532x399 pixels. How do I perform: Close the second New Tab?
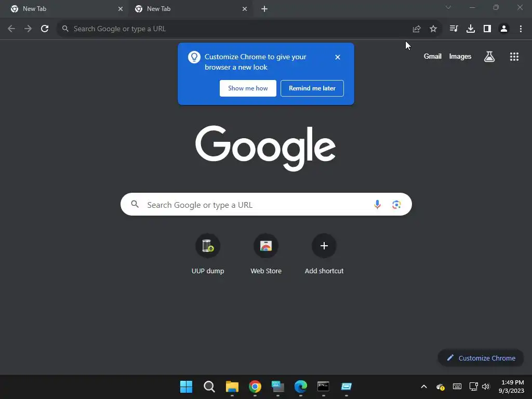[x=245, y=9]
